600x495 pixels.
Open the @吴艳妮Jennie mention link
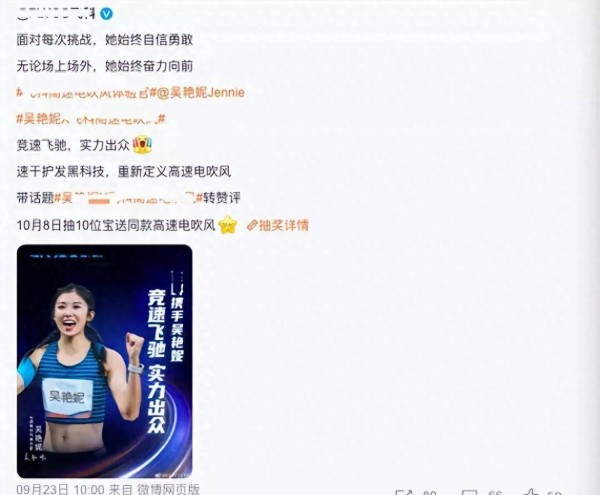tap(201, 93)
